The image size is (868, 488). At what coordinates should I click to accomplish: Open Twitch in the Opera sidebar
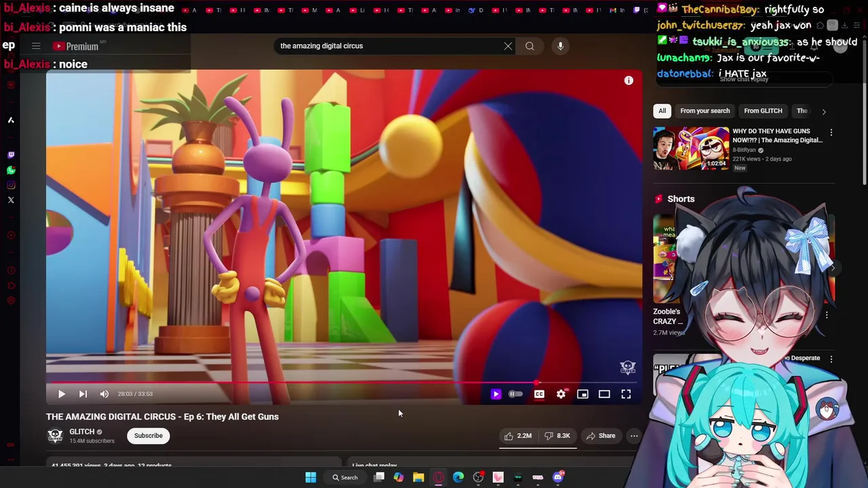[11, 155]
